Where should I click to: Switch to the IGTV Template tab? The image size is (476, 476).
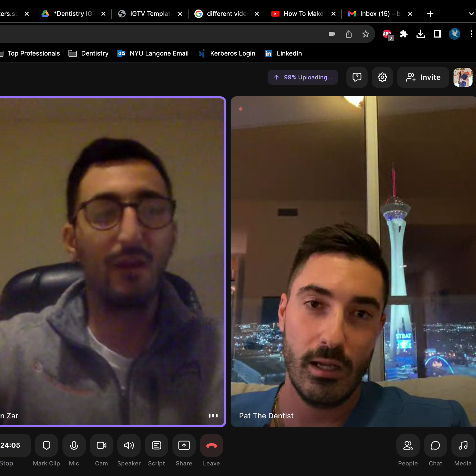click(150, 13)
